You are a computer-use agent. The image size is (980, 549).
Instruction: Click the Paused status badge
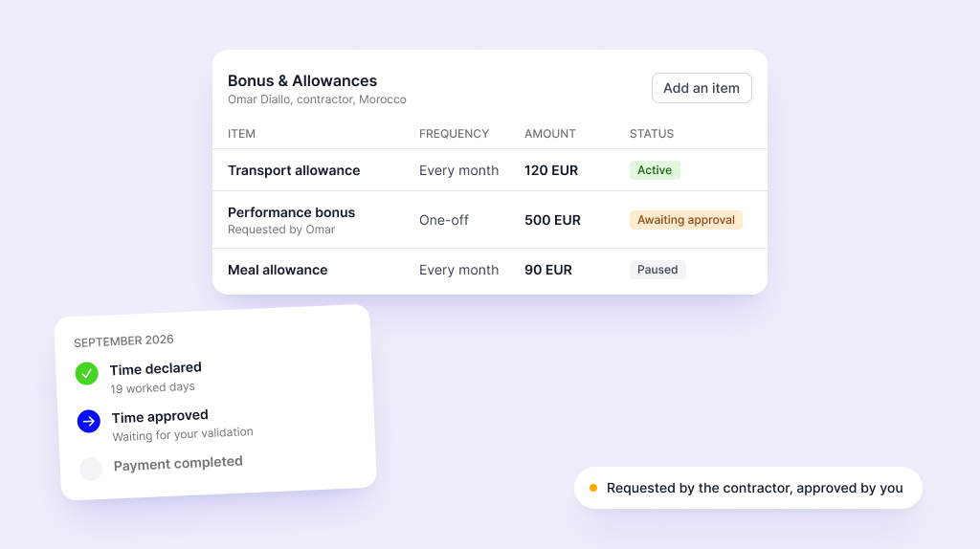657,269
